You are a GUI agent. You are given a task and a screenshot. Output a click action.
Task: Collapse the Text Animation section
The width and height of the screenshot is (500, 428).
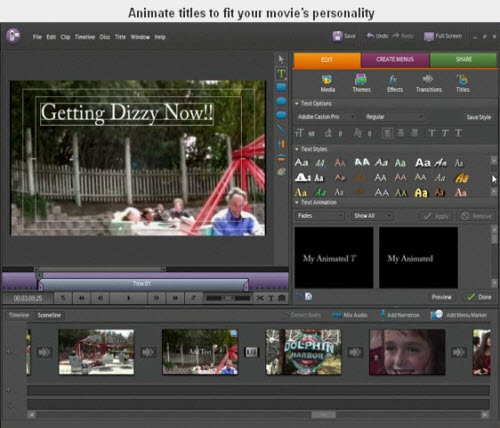(297, 202)
